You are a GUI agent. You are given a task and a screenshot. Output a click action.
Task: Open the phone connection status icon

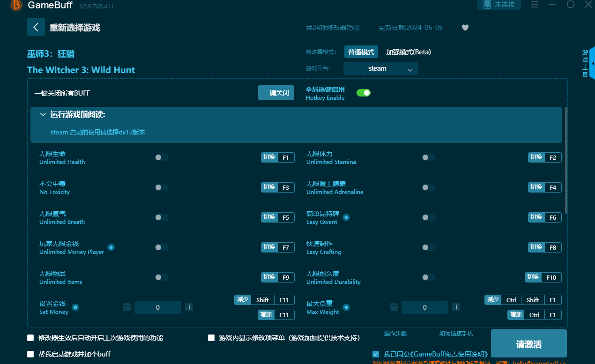click(x=487, y=4)
